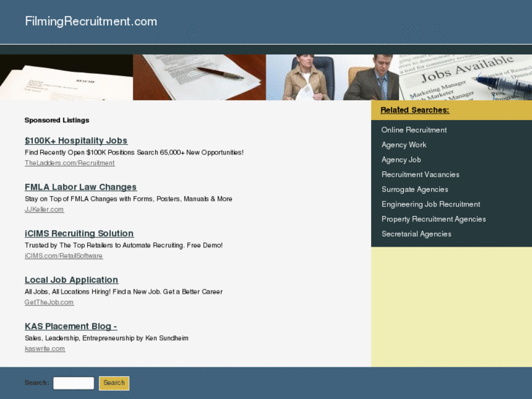Visit iCIMS.com/RetailSoftware URL link

tap(64, 256)
